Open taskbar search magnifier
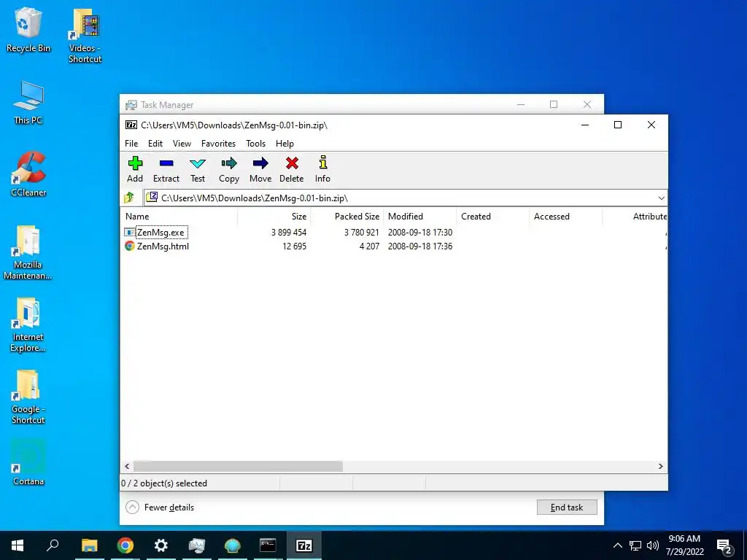Screen dimensions: 747x560 [x=53, y=545]
